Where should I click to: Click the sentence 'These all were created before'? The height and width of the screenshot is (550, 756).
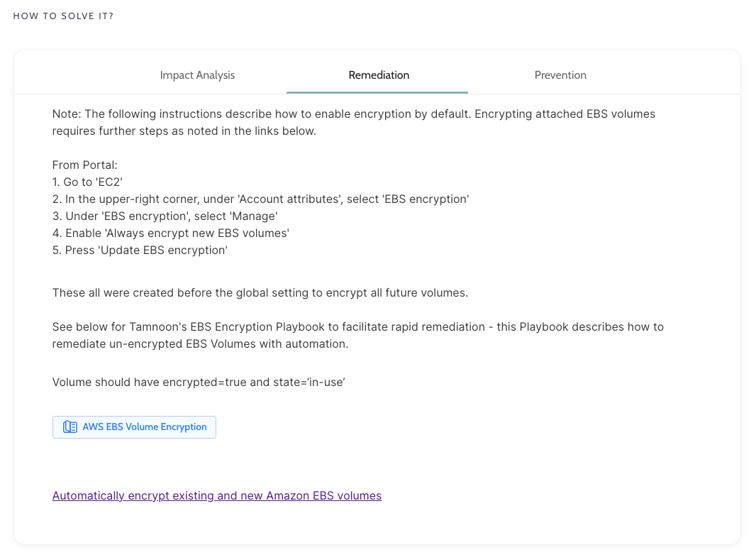pos(260,293)
